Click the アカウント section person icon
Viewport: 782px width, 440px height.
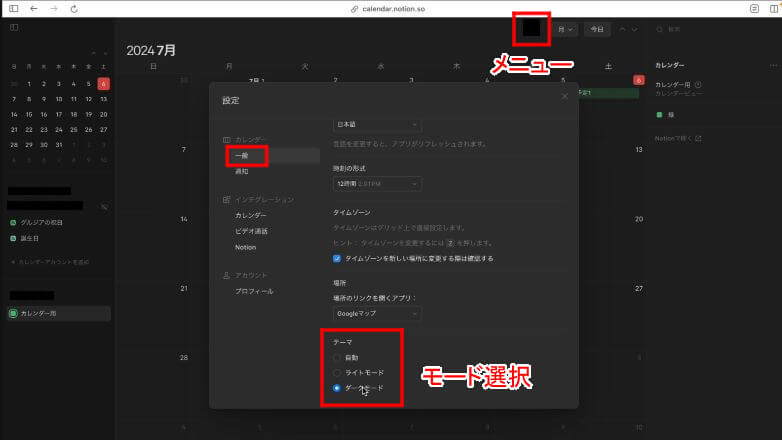coord(226,275)
